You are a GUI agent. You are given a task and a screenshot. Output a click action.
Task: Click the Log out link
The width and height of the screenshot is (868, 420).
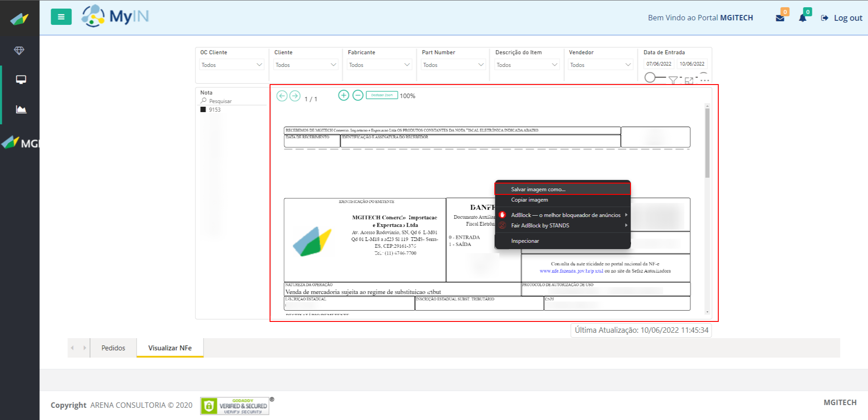tap(842, 18)
